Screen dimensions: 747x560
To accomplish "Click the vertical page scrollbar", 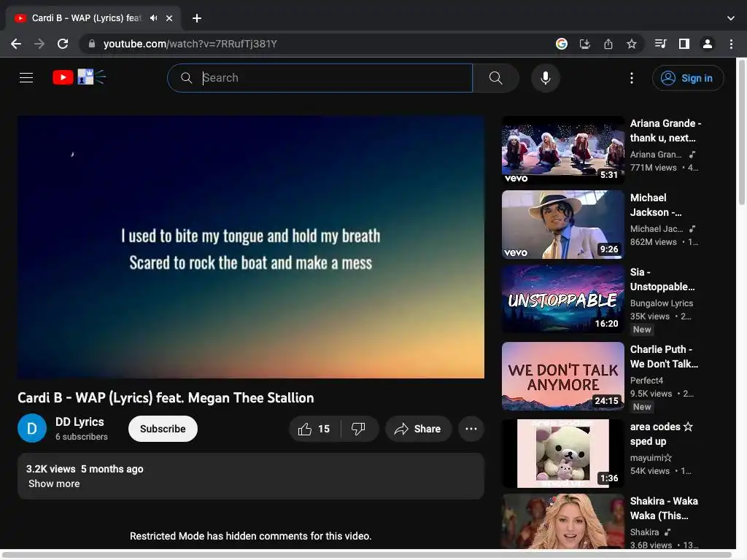I will (741, 133).
